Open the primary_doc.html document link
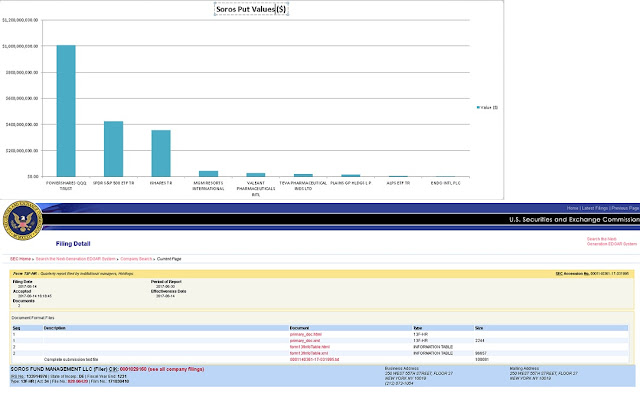Image resolution: width=640 pixels, height=420 pixels. point(306,334)
